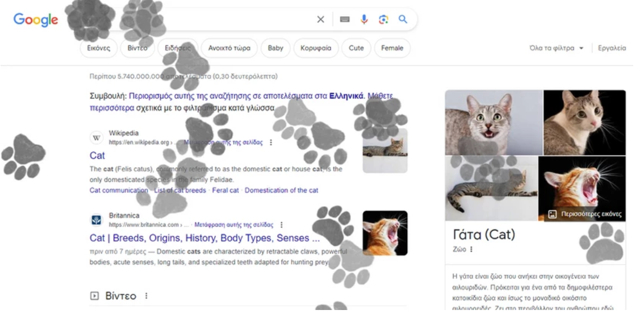Open the Cat Wikipedia result title
Viewport: 644px width, 335px height.
click(97, 156)
